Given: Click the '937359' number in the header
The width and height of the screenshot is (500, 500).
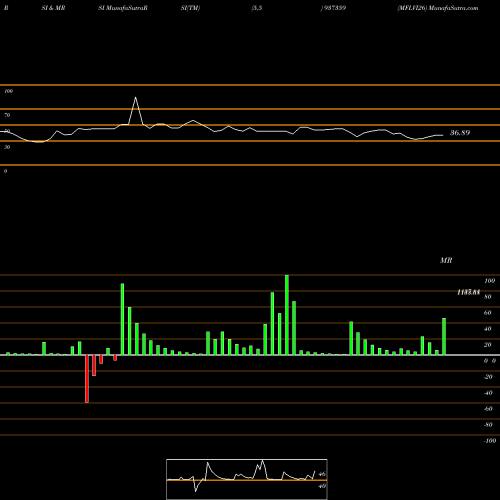Looking at the screenshot, I should click(x=334, y=8).
